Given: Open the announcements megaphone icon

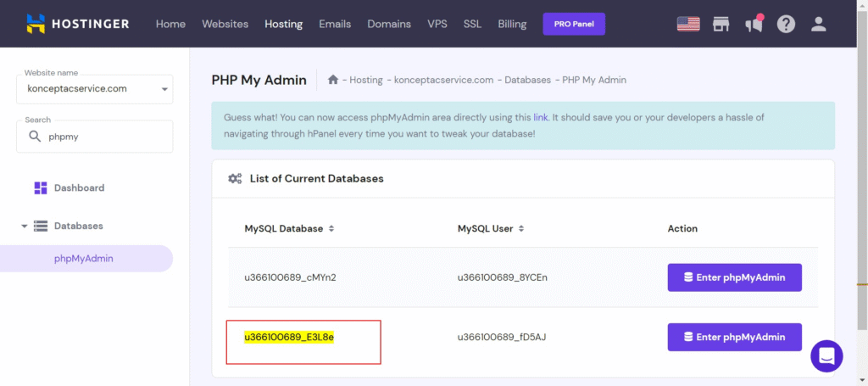Looking at the screenshot, I should tap(754, 24).
